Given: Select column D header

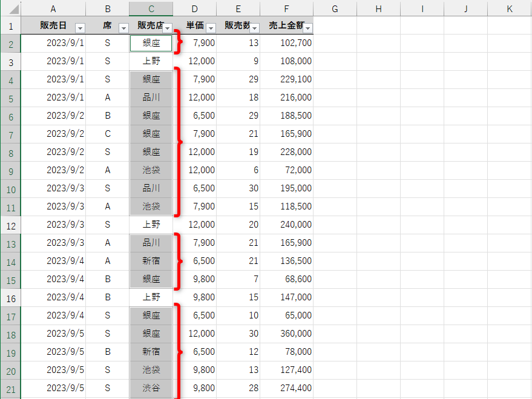Looking at the screenshot, I should pos(195,9).
